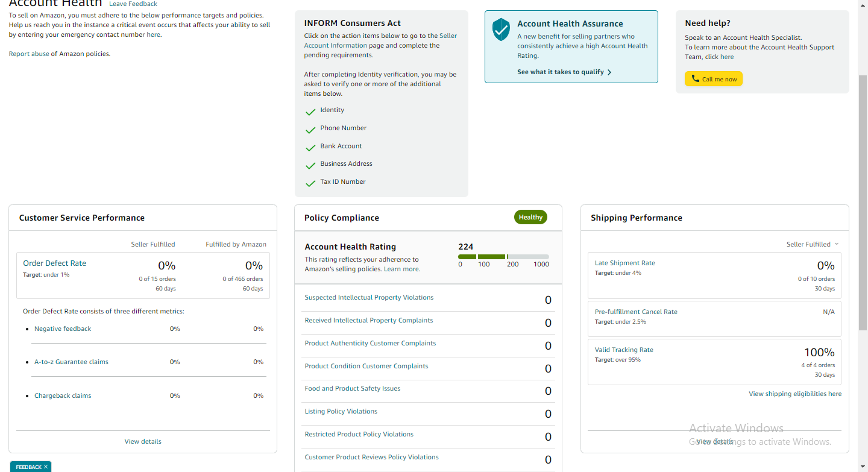Click the 224 rating value
This screenshot has height=472, width=868.
click(466, 247)
